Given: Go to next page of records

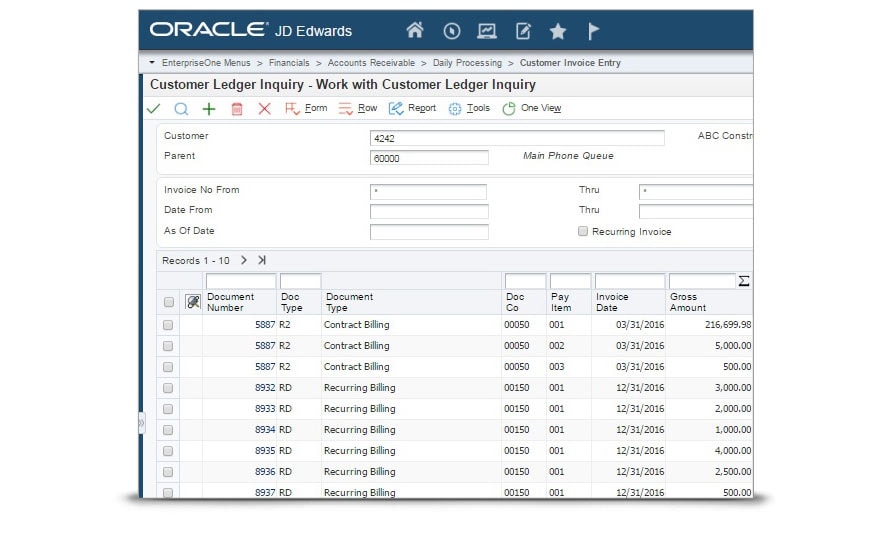Looking at the screenshot, I should (x=243, y=260).
